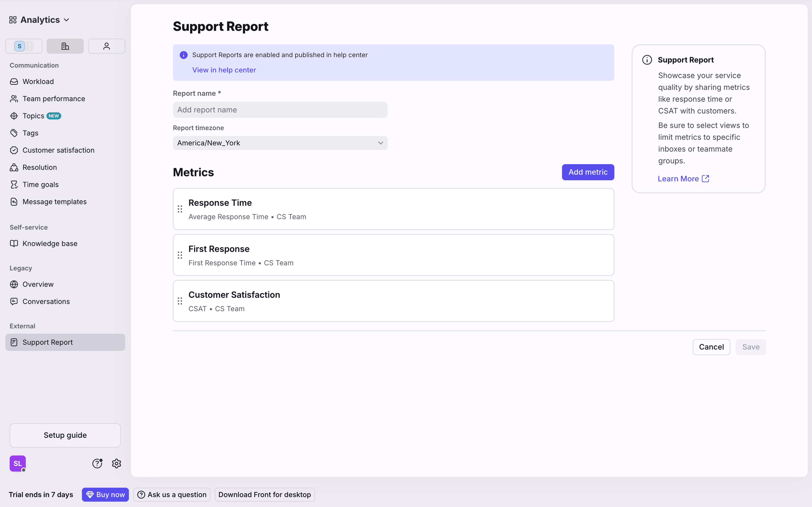Open Knowledge base analytics
Screen dimensions: 812x507
point(50,244)
